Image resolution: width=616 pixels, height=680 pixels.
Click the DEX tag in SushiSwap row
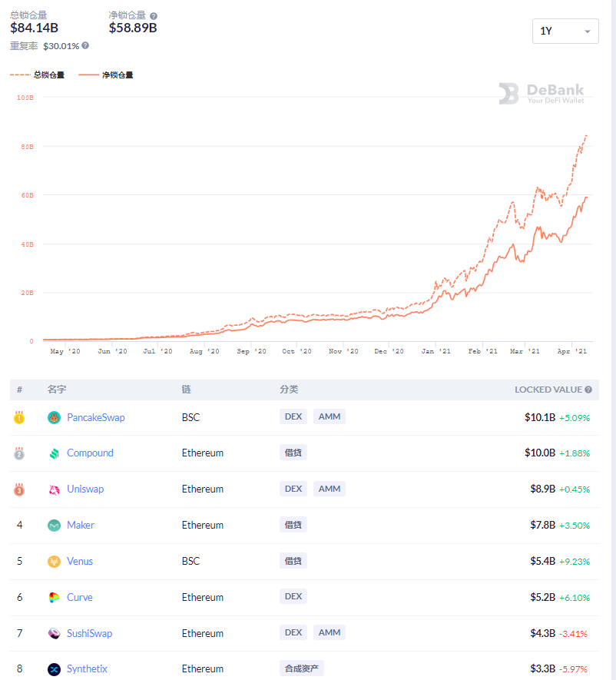293,632
